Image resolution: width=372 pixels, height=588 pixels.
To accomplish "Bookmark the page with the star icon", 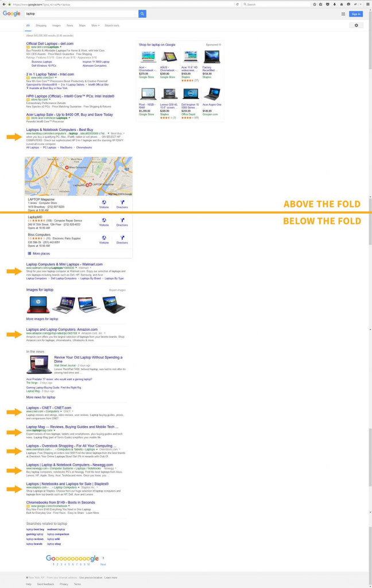I will click(314, 5).
